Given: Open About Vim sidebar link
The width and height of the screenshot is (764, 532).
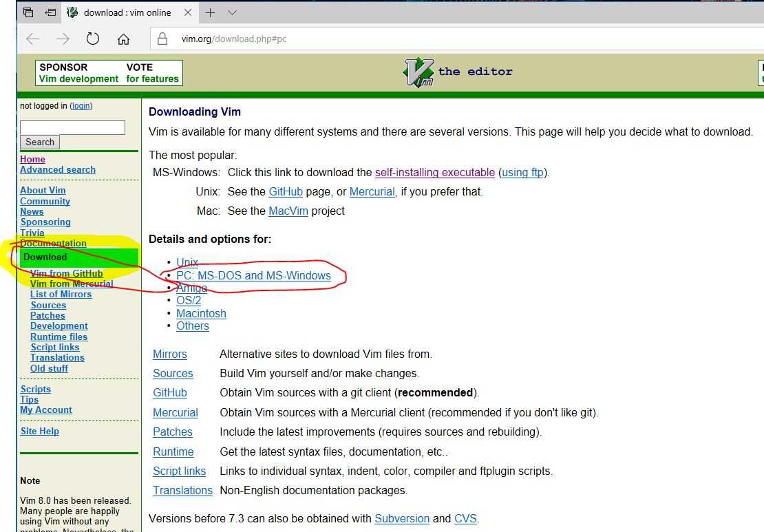Looking at the screenshot, I should (x=43, y=191).
